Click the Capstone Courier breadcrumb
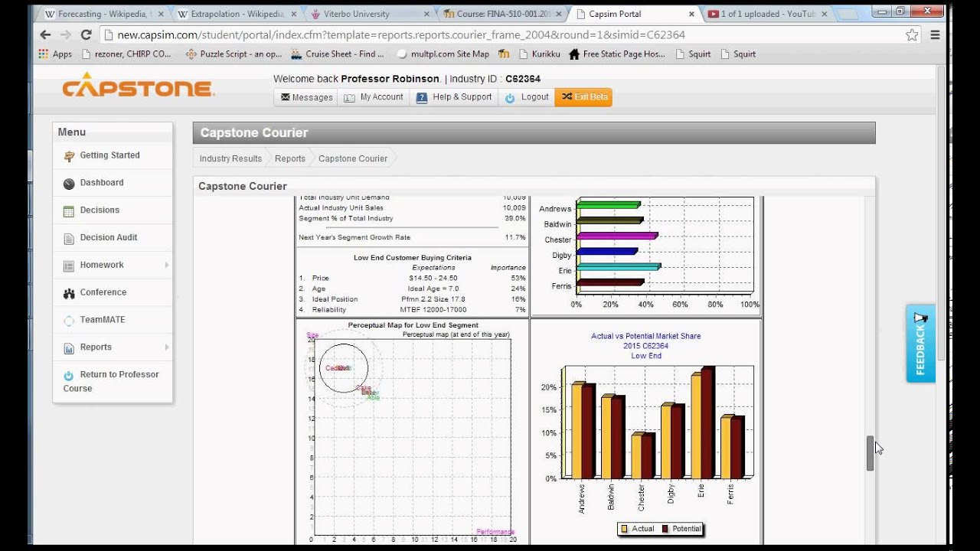The image size is (980, 551). pyautogui.click(x=353, y=158)
